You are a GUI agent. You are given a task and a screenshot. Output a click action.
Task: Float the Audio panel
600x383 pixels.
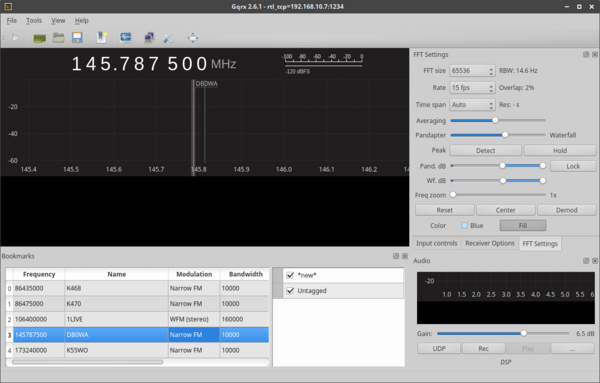[586, 261]
